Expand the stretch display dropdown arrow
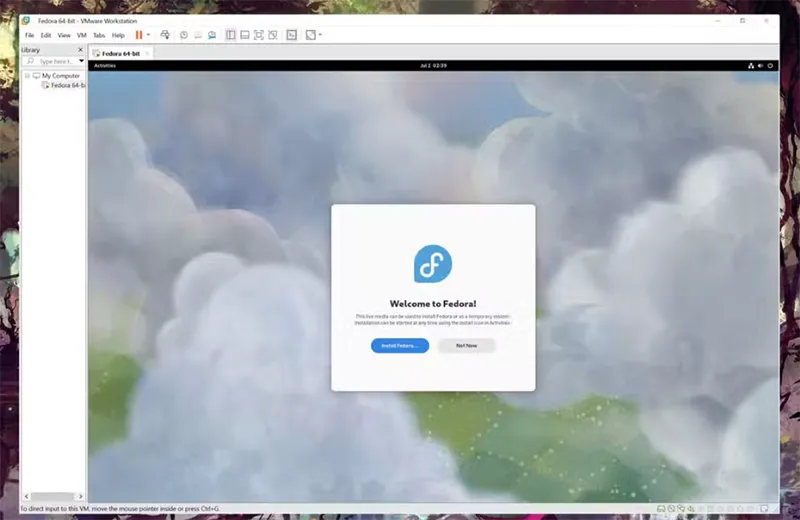 click(x=320, y=35)
